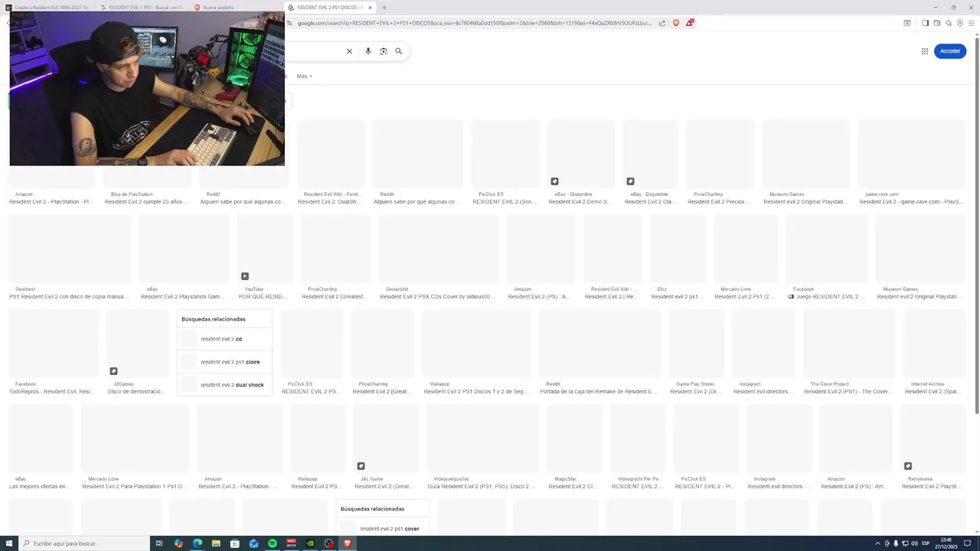
Task: Open Google Lens image search
Action: pyautogui.click(x=384, y=51)
